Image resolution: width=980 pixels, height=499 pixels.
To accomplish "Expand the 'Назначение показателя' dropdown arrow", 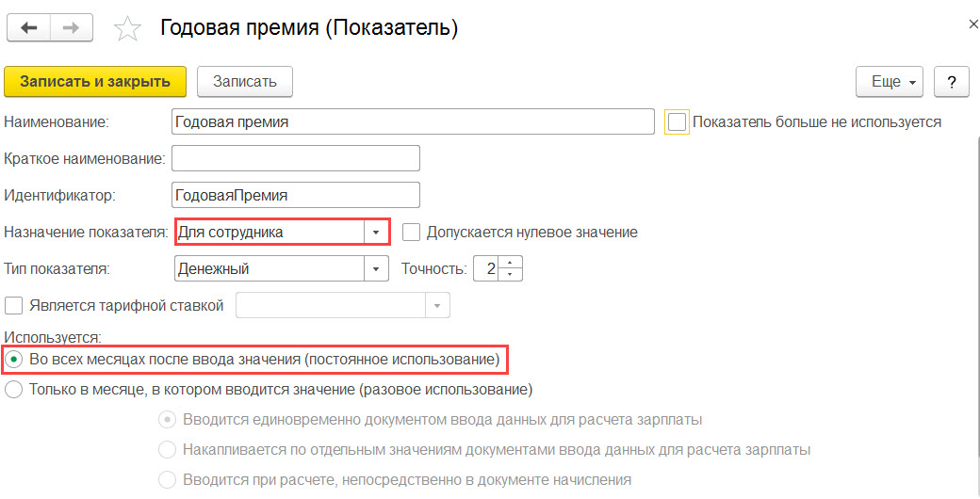I will pyautogui.click(x=376, y=233).
